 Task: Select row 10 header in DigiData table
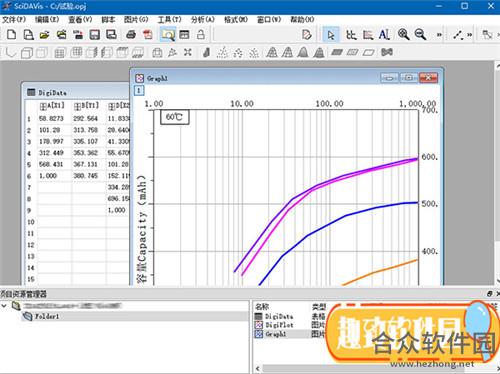(31, 222)
